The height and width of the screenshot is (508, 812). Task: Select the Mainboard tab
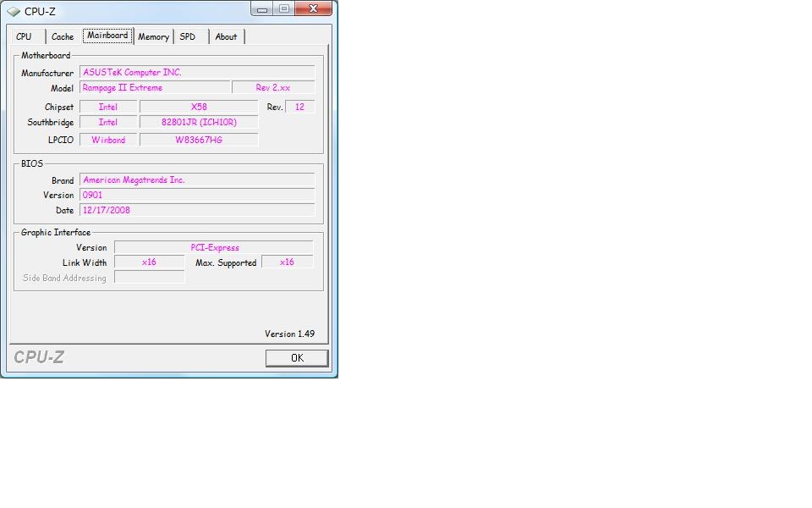(107, 36)
